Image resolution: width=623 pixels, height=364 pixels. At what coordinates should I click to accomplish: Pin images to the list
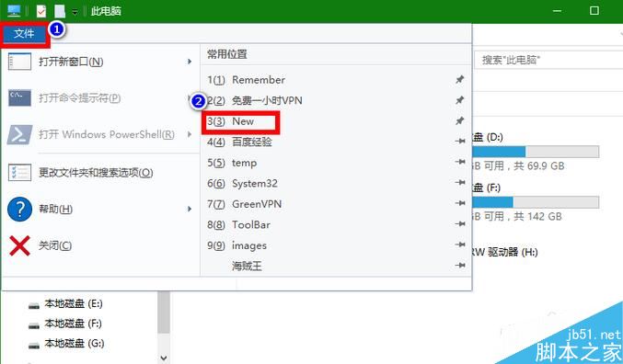[x=460, y=245]
